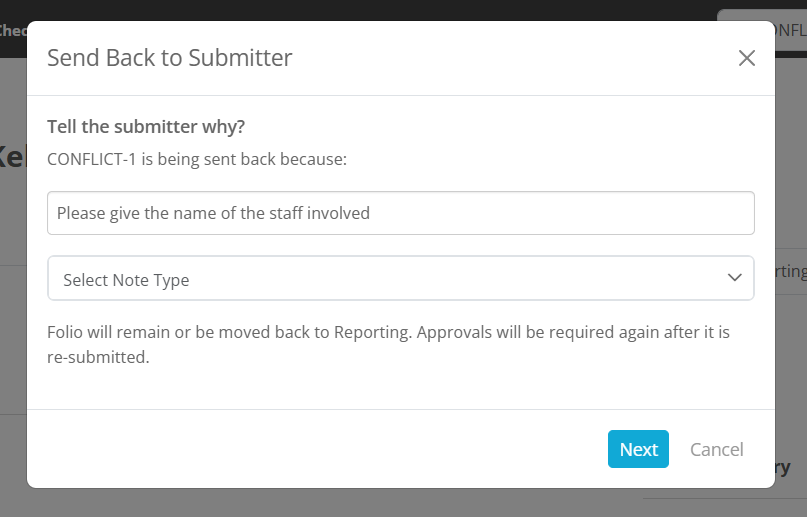The width and height of the screenshot is (807, 517).
Task: Click the staff name reason text field
Action: [x=401, y=213]
